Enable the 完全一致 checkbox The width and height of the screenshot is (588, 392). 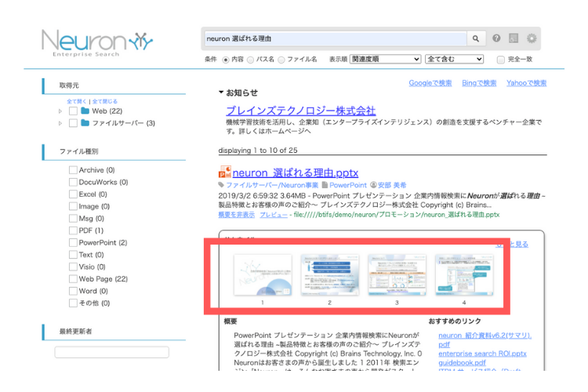(501, 60)
